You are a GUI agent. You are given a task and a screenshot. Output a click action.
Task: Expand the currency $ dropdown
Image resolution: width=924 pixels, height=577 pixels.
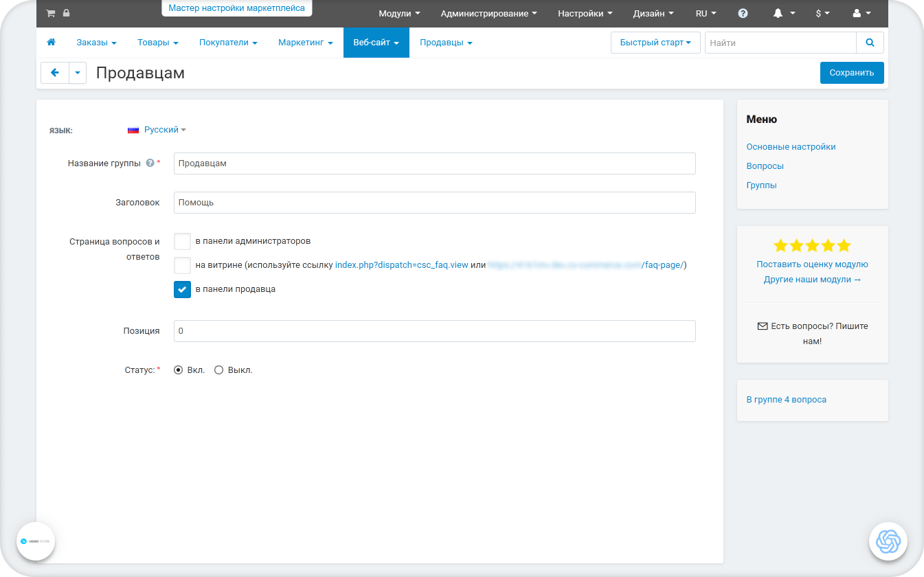click(822, 13)
